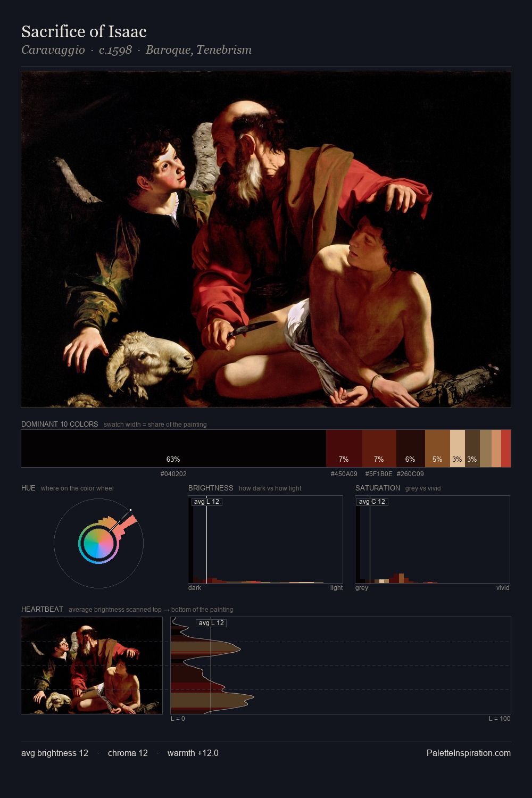532x798 pixels.
Task: Click the "DOMINANT 10 COLORS" heading
Action: 60,424
